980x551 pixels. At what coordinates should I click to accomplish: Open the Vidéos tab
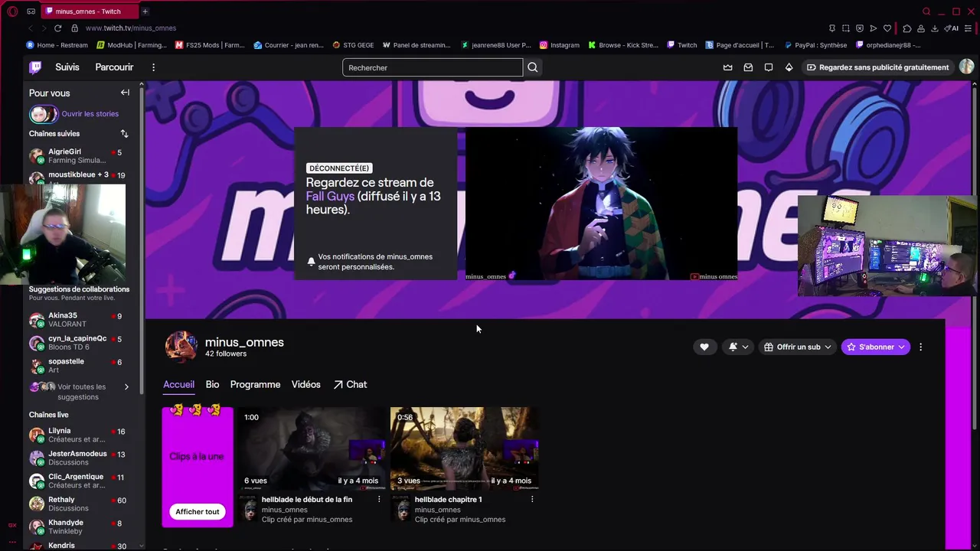click(305, 384)
